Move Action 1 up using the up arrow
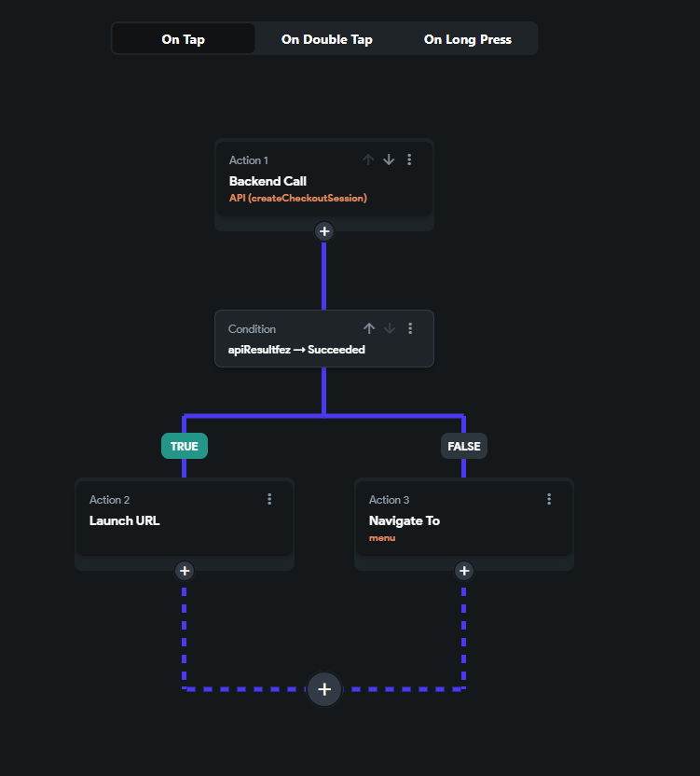 coord(368,159)
